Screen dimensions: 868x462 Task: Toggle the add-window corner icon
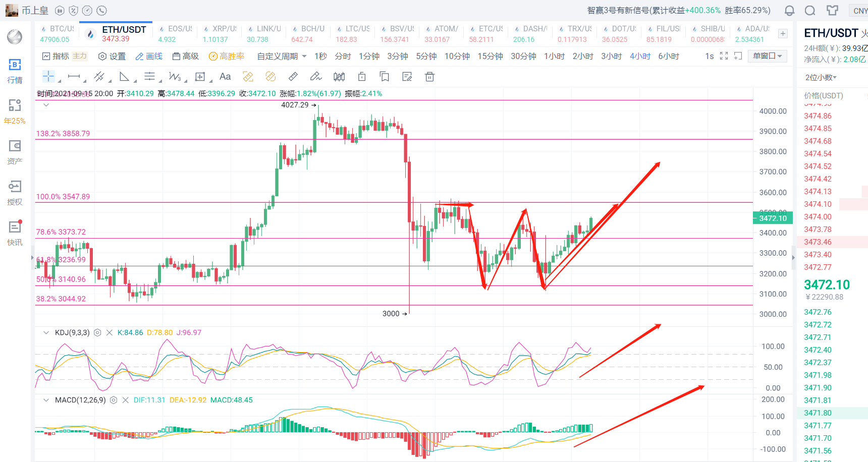coord(738,56)
